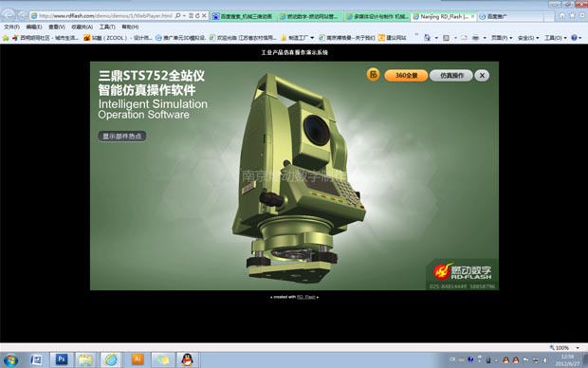Open the 页面(P) dropdown
This screenshot has height=368, width=588.
pyautogui.click(x=502, y=38)
